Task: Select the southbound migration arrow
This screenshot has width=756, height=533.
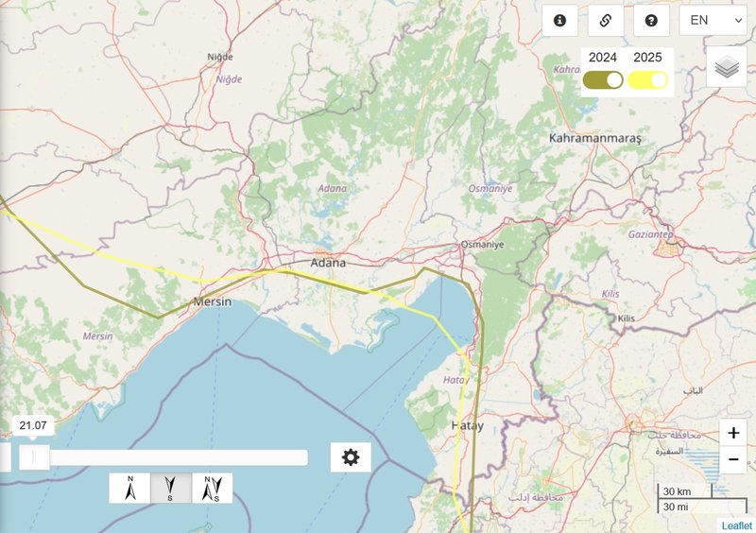Action: click(171, 489)
